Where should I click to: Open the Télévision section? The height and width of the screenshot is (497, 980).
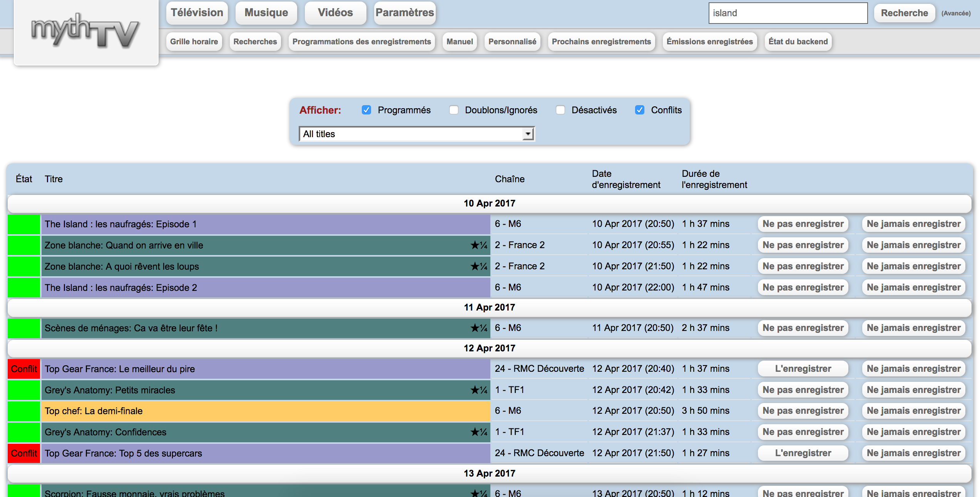tap(197, 13)
